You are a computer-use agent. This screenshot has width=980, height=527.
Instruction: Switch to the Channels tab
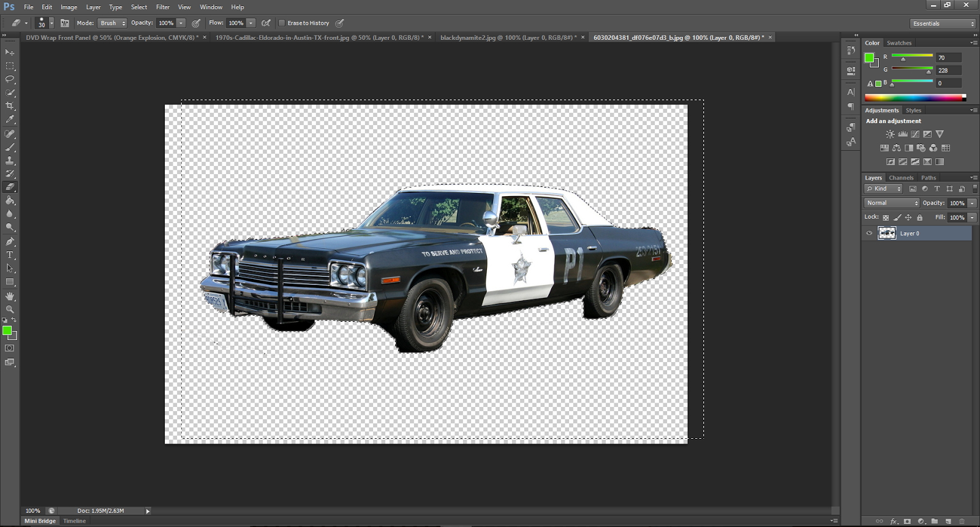(901, 178)
